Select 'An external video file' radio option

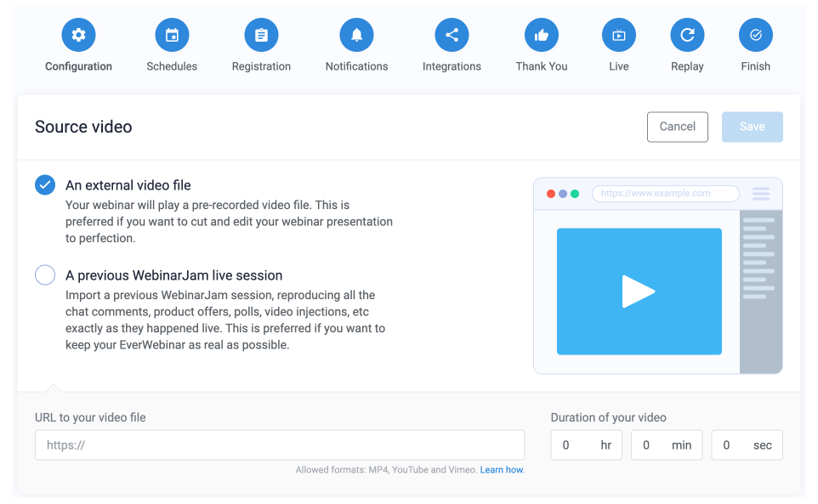45,185
